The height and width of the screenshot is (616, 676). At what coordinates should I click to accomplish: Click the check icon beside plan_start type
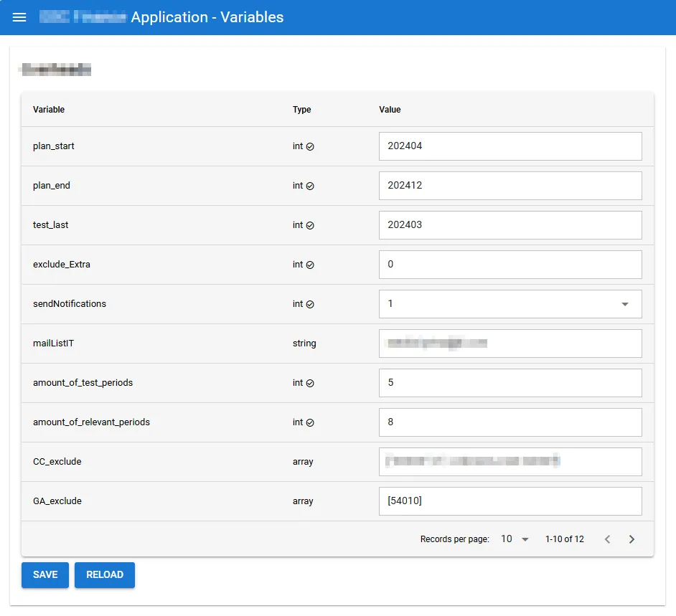coord(310,146)
